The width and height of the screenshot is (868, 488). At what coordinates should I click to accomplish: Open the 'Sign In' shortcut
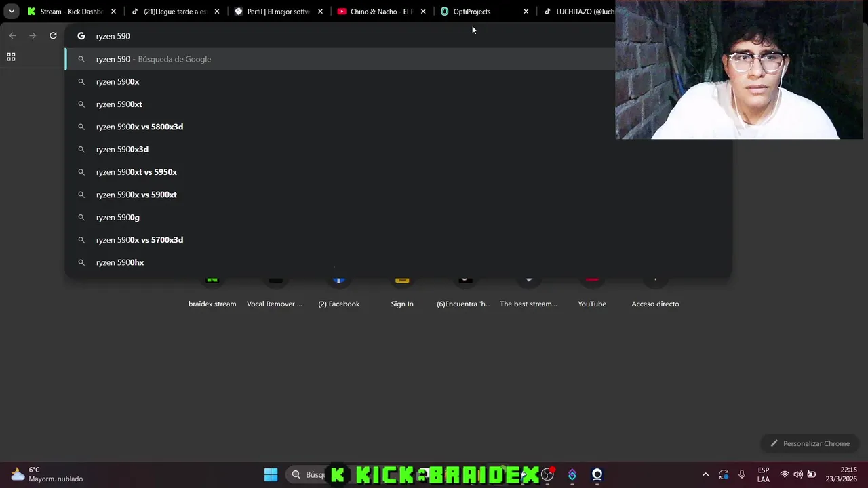pos(402,293)
